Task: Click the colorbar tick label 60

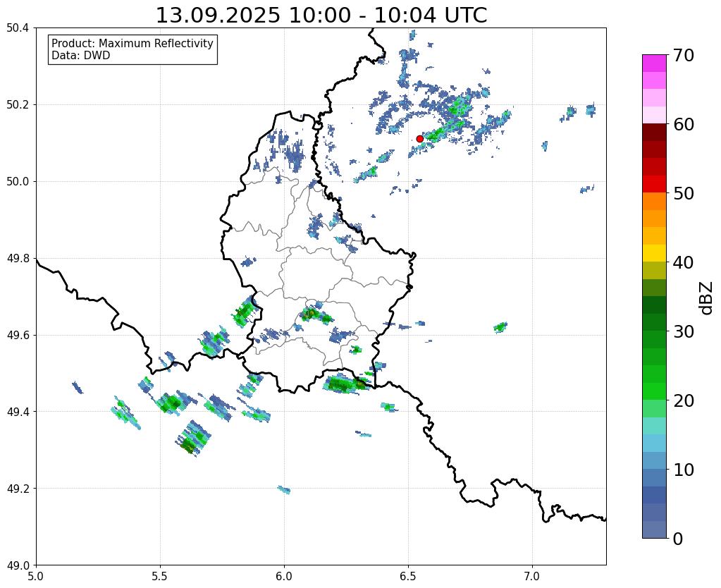Action: [x=683, y=124]
